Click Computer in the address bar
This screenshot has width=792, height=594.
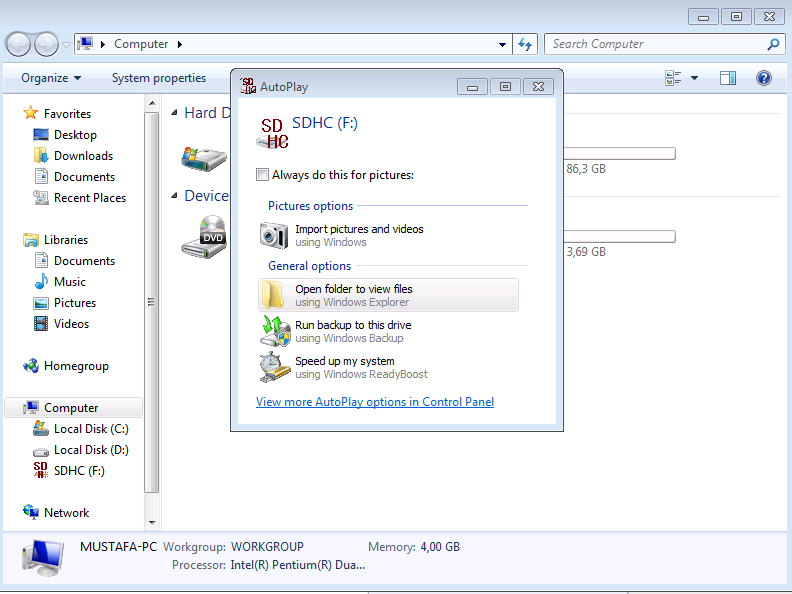click(x=141, y=44)
